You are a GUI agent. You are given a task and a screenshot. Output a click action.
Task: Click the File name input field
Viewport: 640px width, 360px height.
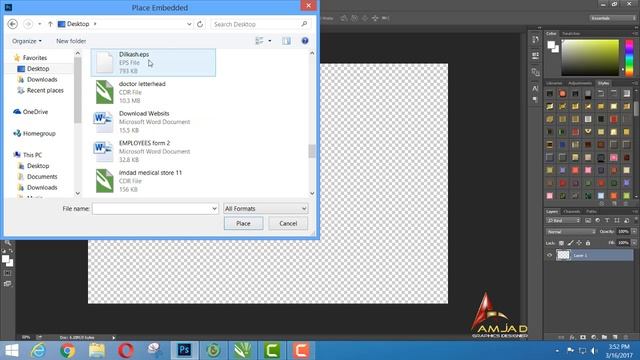click(151, 209)
